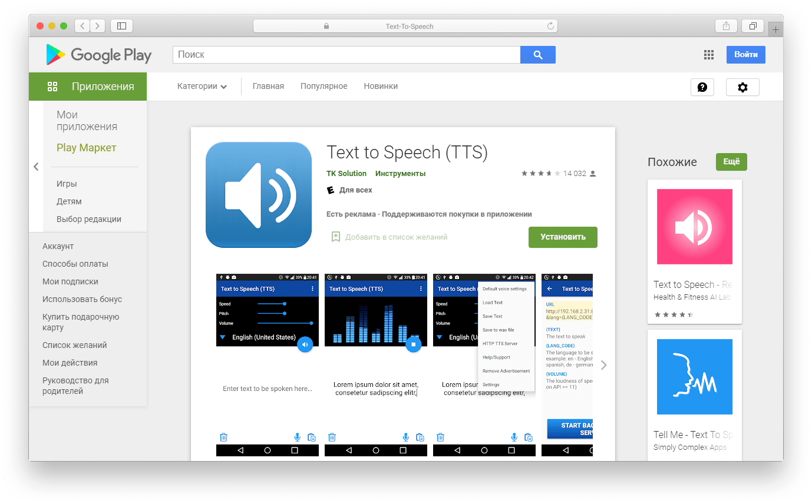Click the Поиск search field
The image size is (812, 504).
point(346,55)
